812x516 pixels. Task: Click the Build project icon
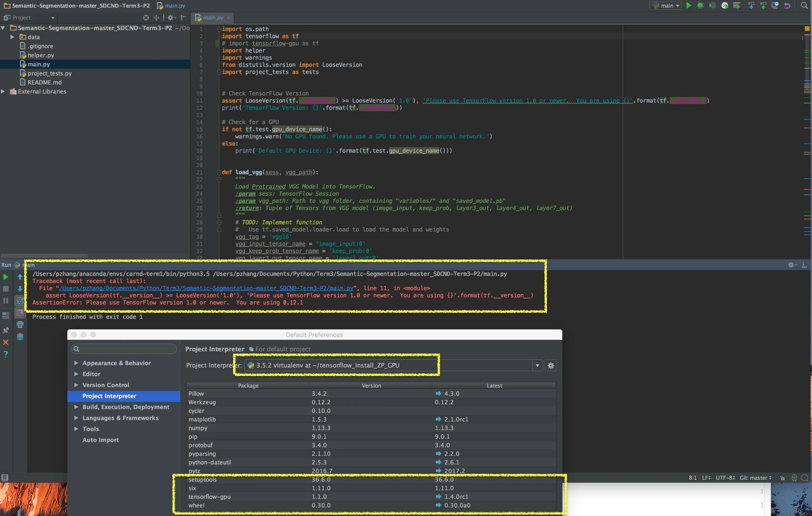tap(737, 5)
